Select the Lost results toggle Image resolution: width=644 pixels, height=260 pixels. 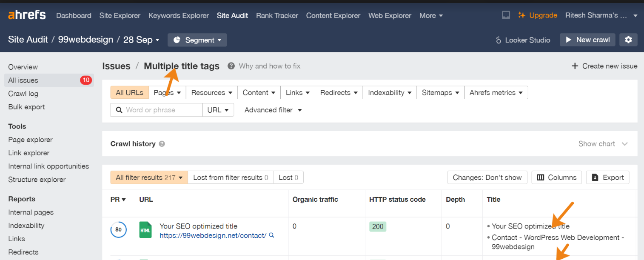coord(288,177)
